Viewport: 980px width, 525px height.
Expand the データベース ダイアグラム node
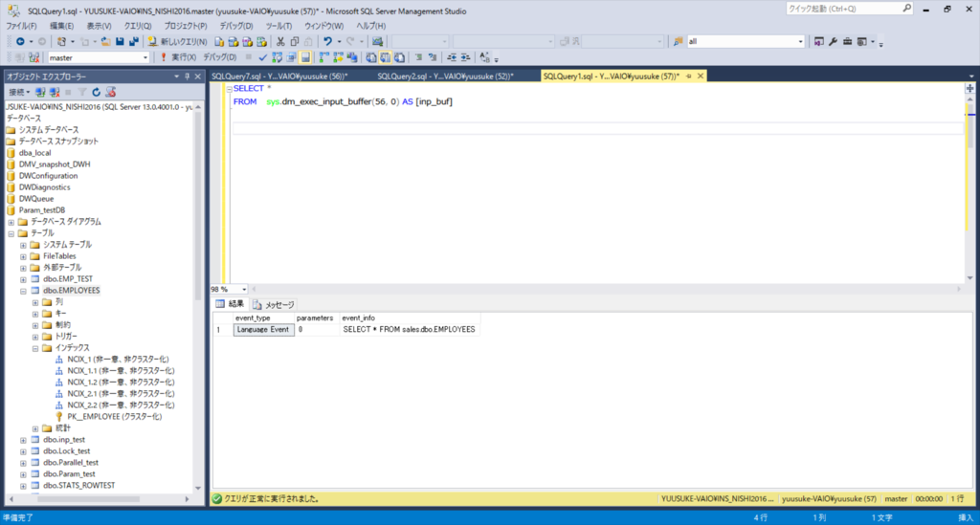click(x=11, y=222)
